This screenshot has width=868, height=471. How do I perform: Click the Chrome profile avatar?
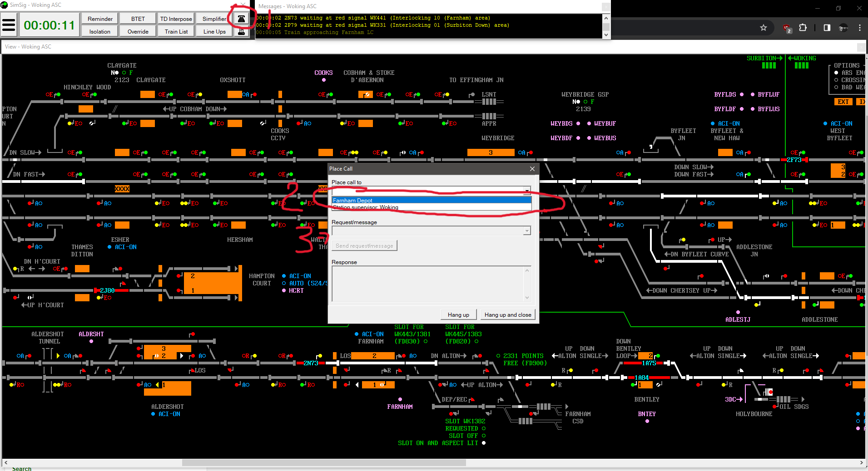point(843,28)
